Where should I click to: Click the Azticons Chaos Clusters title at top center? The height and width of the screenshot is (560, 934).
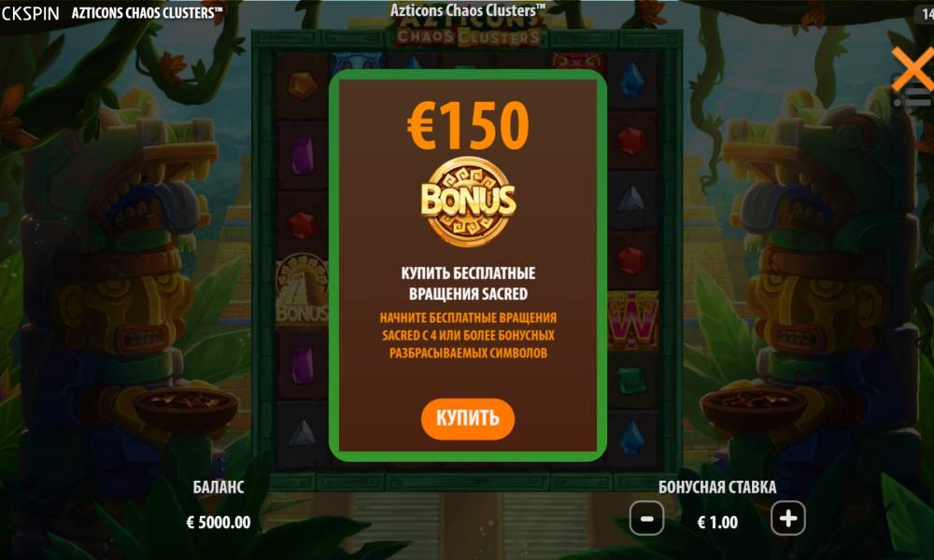pos(468,10)
